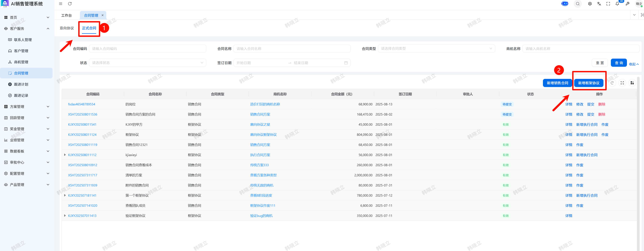Toggle fullscreen mode icon in header
This screenshot has width=644, height=251.
(608, 4)
